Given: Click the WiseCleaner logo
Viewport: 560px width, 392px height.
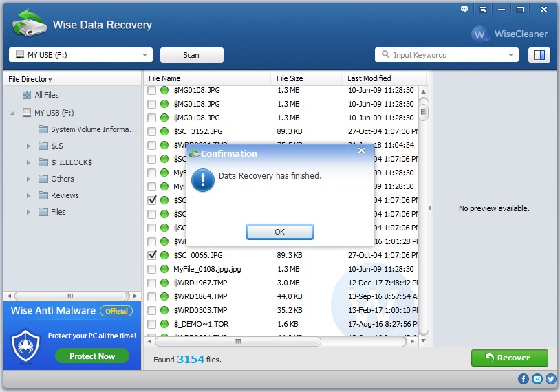Looking at the screenshot, I should pos(510,34).
